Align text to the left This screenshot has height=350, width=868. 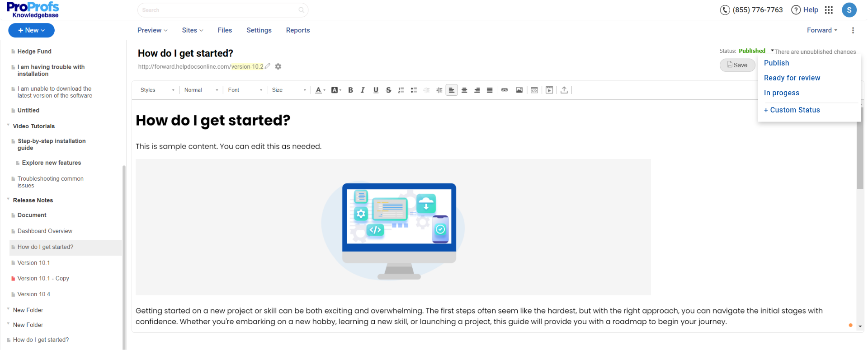click(x=452, y=90)
